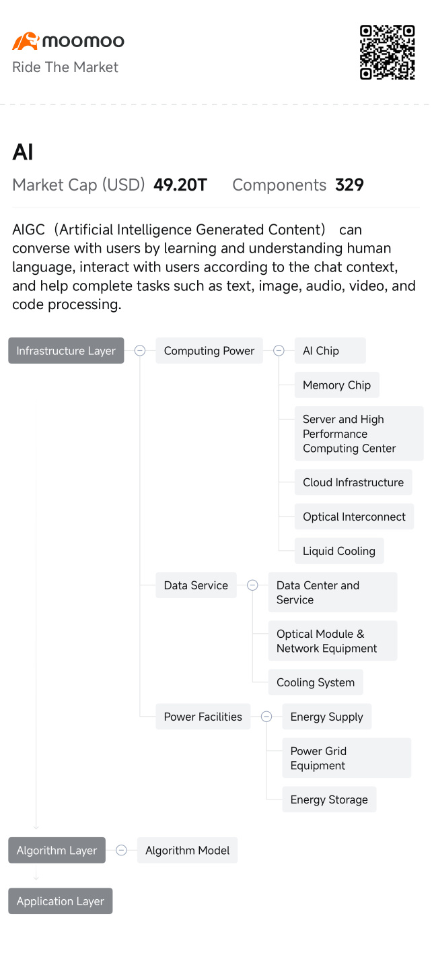Image resolution: width=432 pixels, height=980 pixels.
Task: Select the Infrastructure Layer node
Action: tap(66, 351)
